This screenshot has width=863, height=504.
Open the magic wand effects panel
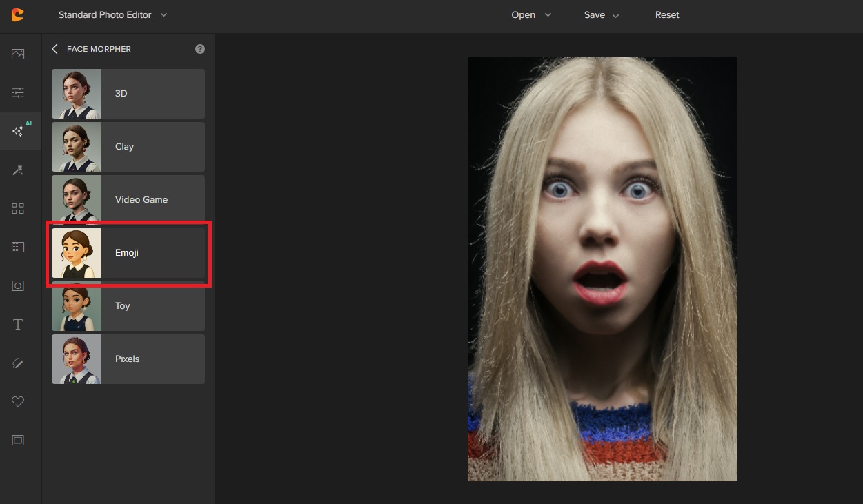[x=18, y=170]
